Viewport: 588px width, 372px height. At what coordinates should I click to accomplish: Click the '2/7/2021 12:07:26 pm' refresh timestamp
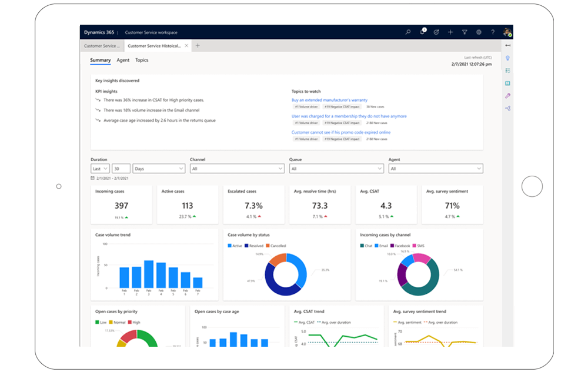click(472, 65)
